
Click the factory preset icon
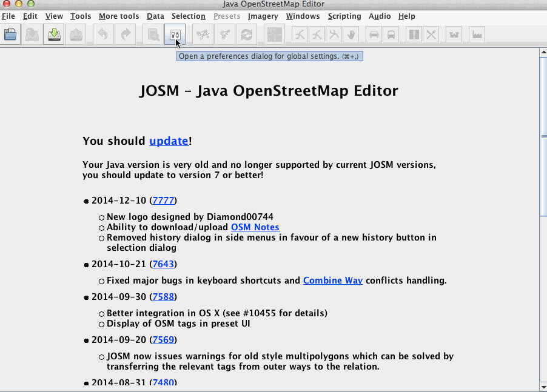[x=477, y=35]
